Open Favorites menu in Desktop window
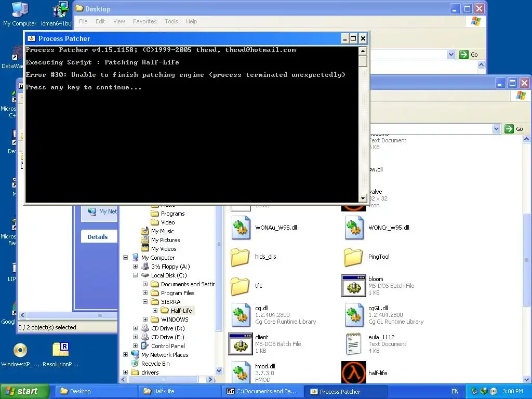The width and height of the screenshot is (532, 399). click(x=144, y=21)
